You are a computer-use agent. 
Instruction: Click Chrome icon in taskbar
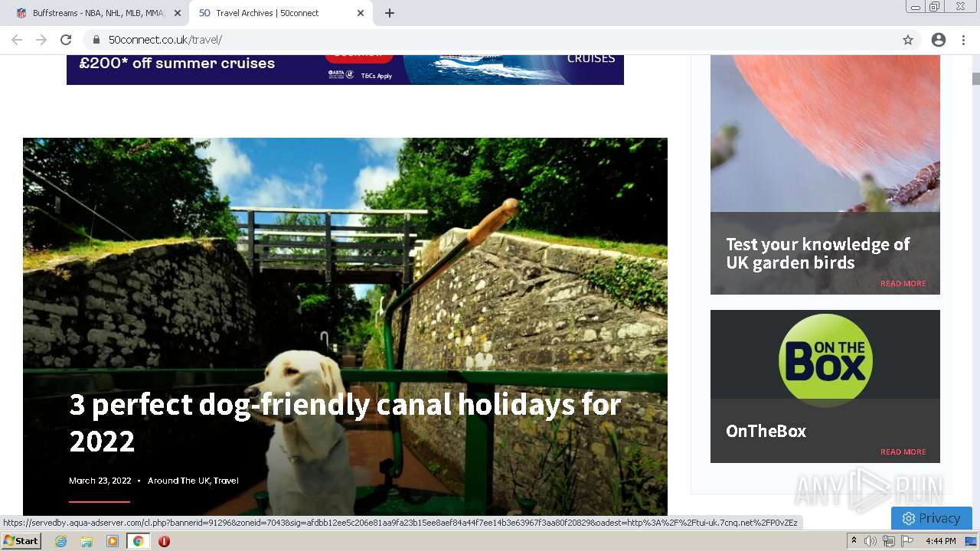139,541
